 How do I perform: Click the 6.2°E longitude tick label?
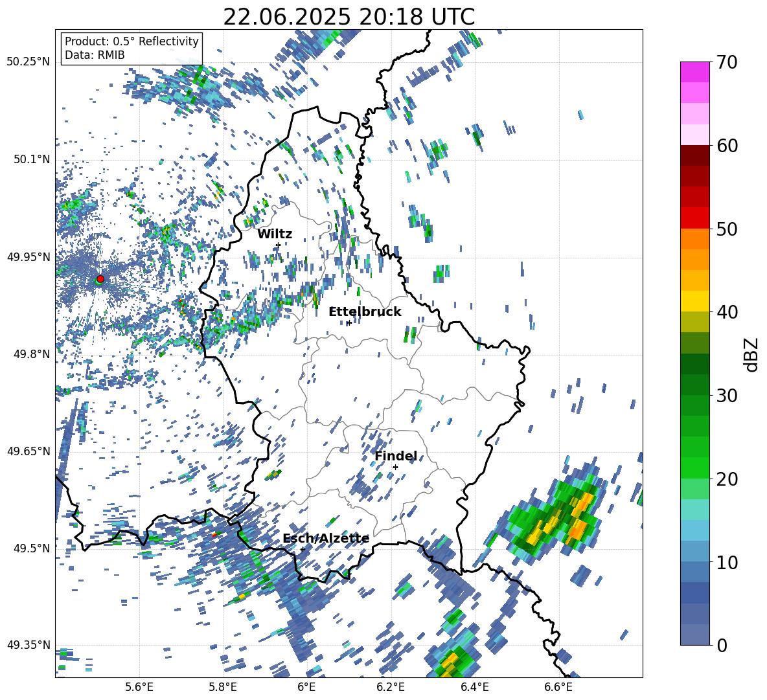pos(391,688)
